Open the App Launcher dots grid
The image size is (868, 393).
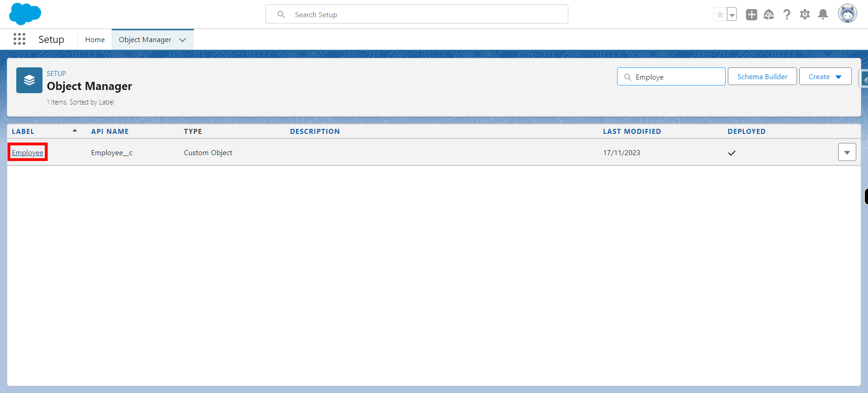(19, 39)
